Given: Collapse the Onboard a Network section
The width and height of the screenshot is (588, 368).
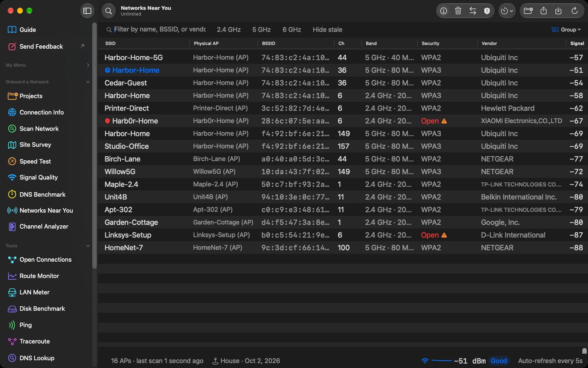Looking at the screenshot, I should tap(88, 82).
